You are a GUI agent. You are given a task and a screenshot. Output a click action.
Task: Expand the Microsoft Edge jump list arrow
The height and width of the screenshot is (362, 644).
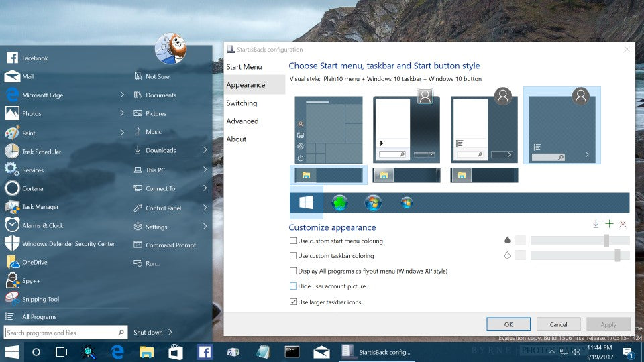[x=122, y=95]
